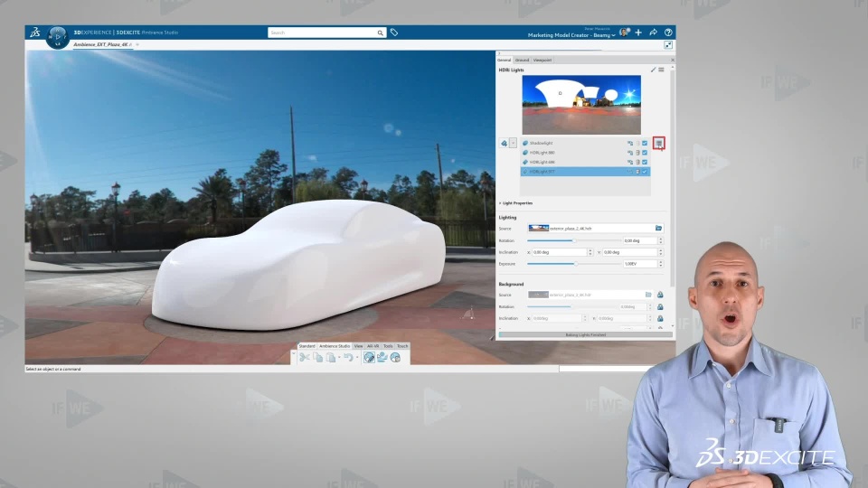
Task: Click the Lighting Inclination Y stepper
Action: point(660,252)
